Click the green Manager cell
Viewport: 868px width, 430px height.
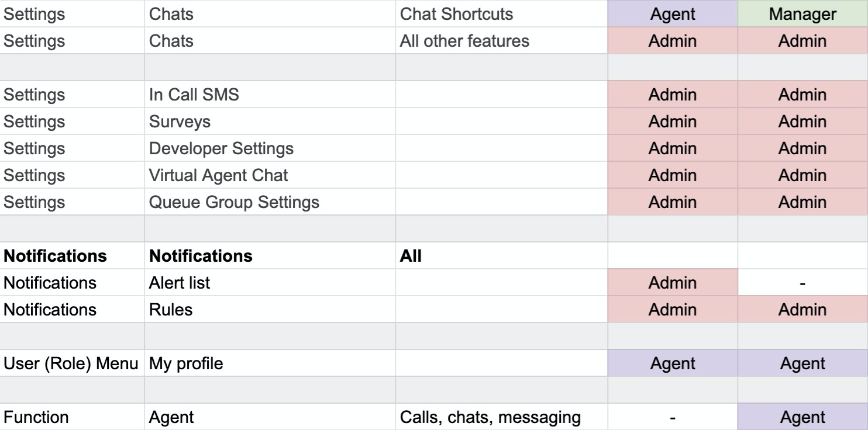[x=802, y=15]
